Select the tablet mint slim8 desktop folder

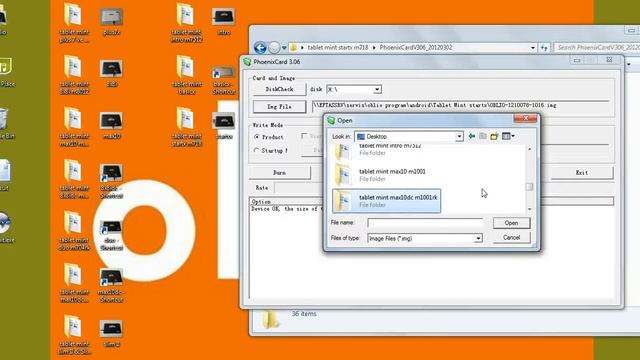coord(73,335)
